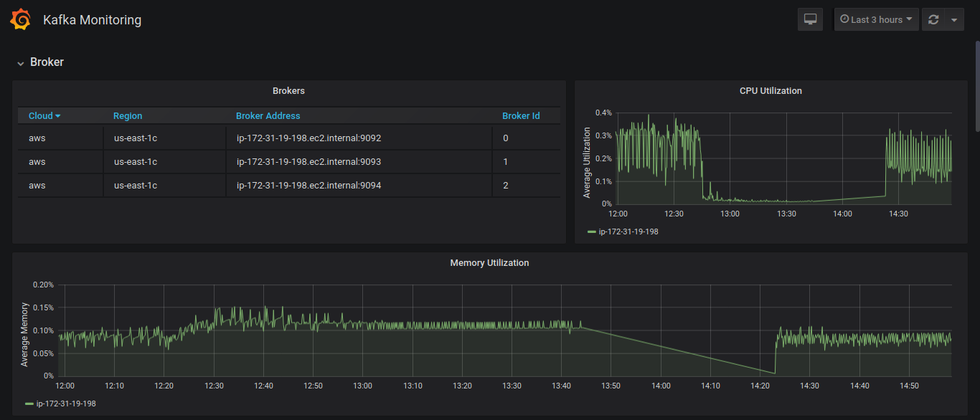This screenshot has height=420, width=980.
Task: Toggle ip-172-31-19-198 series in Memory legend
Action: coord(66,404)
